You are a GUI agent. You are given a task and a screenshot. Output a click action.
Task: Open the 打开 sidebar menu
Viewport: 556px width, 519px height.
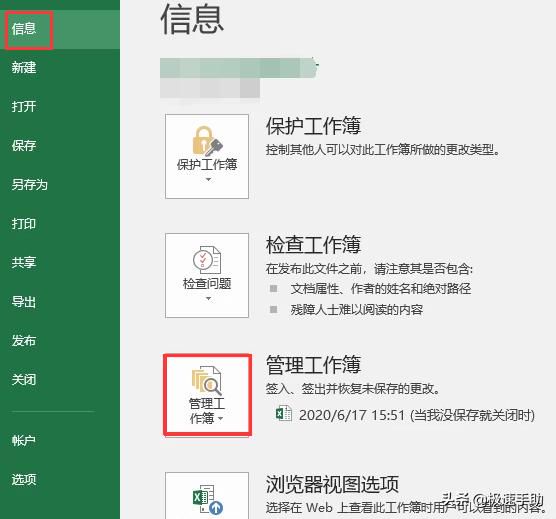(24, 106)
